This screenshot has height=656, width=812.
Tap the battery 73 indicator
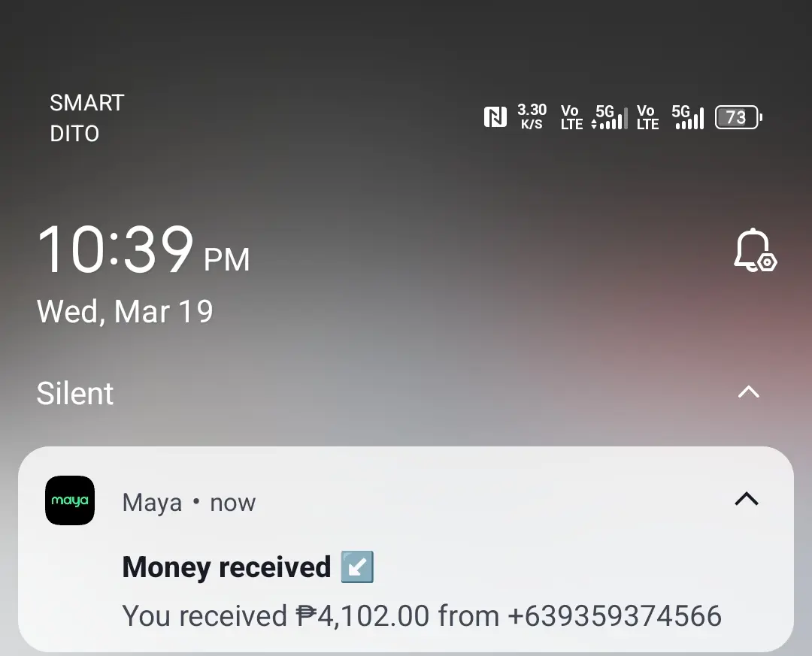point(738,117)
